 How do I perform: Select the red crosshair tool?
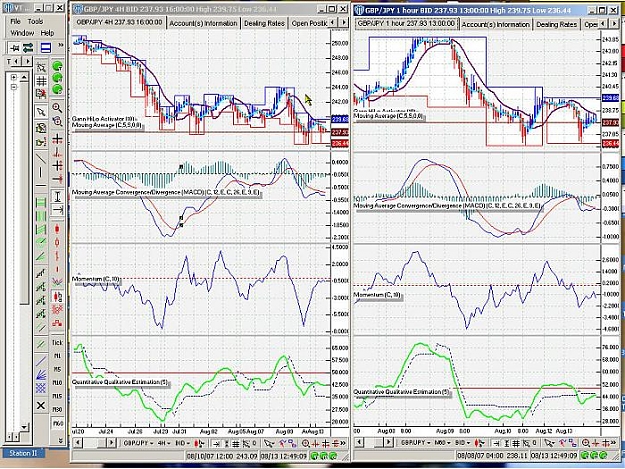57,139
